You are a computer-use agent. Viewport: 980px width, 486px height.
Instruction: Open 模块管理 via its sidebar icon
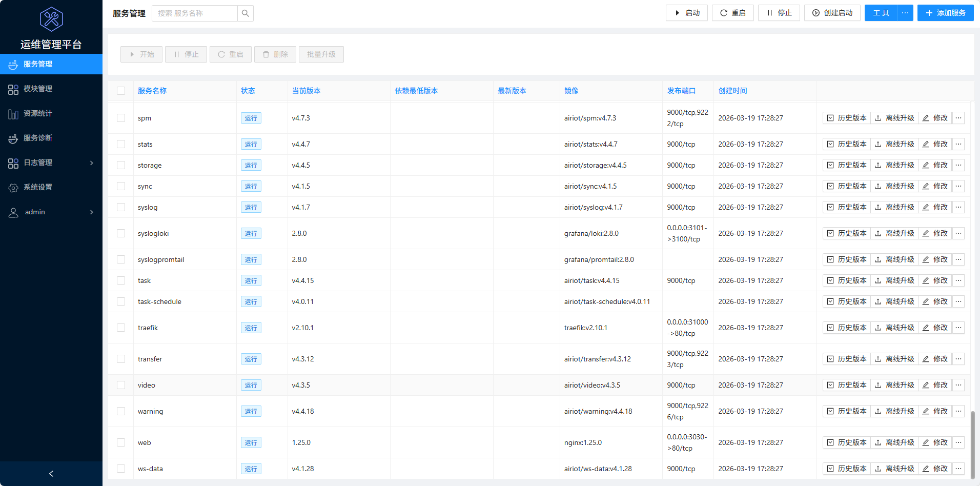click(x=13, y=89)
